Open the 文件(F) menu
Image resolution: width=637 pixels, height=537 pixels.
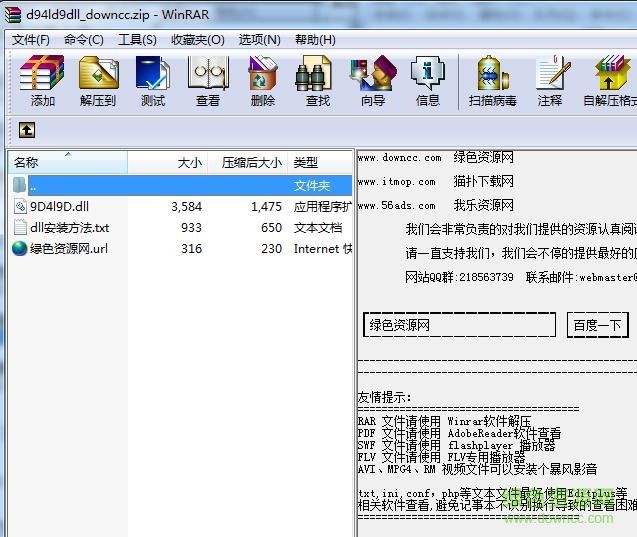[x=31, y=40]
